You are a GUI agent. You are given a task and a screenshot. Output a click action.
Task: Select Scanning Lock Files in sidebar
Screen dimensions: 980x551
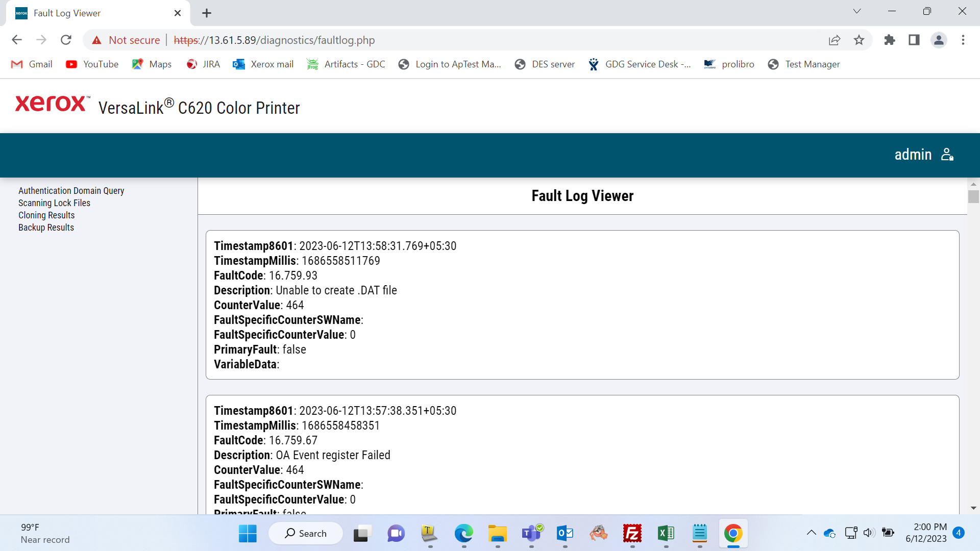click(x=54, y=203)
